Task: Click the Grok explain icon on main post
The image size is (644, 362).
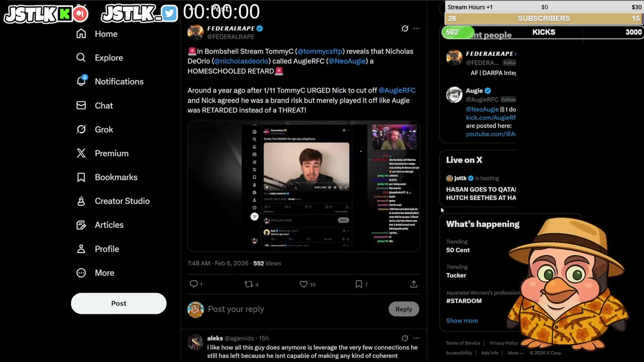Action: tap(405, 29)
